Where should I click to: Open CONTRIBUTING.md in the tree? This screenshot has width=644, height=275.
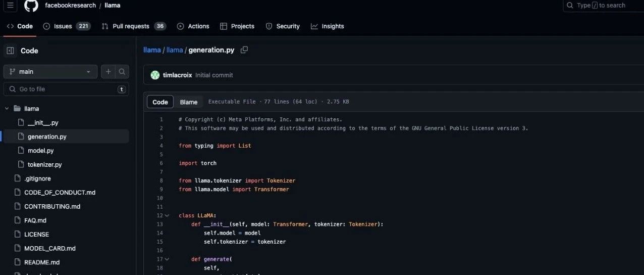click(x=52, y=206)
